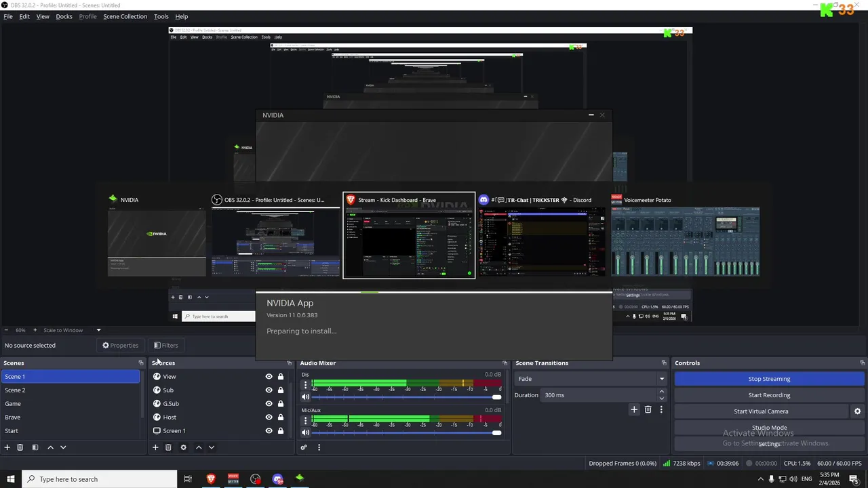The height and width of the screenshot is (488, 868).
Task: Open the Edit menu
Action: [24, 16]
